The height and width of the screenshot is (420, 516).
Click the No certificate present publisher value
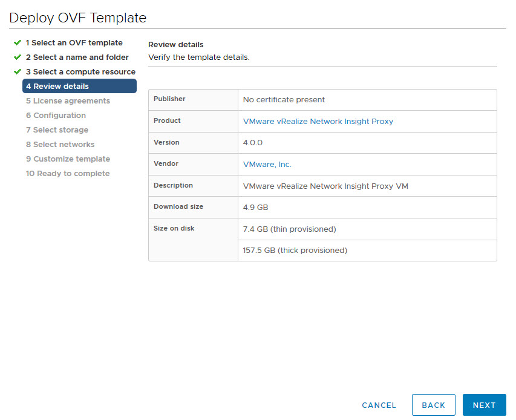284,100
